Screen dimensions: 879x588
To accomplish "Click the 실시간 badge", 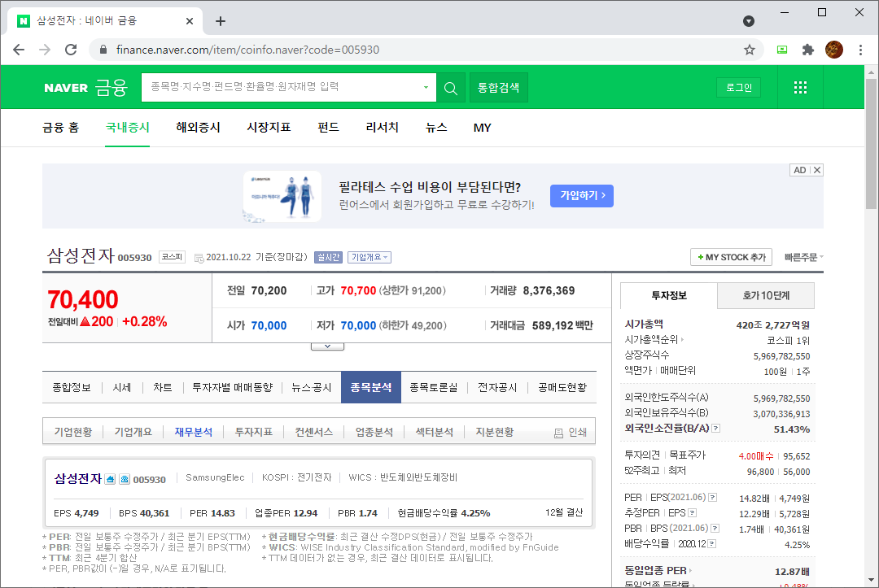I will 328,257.
